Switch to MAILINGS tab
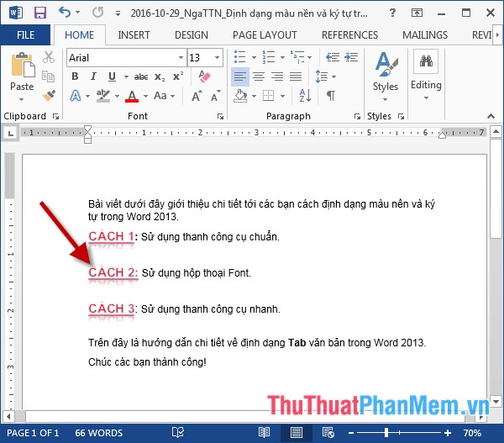 (425, 34)
